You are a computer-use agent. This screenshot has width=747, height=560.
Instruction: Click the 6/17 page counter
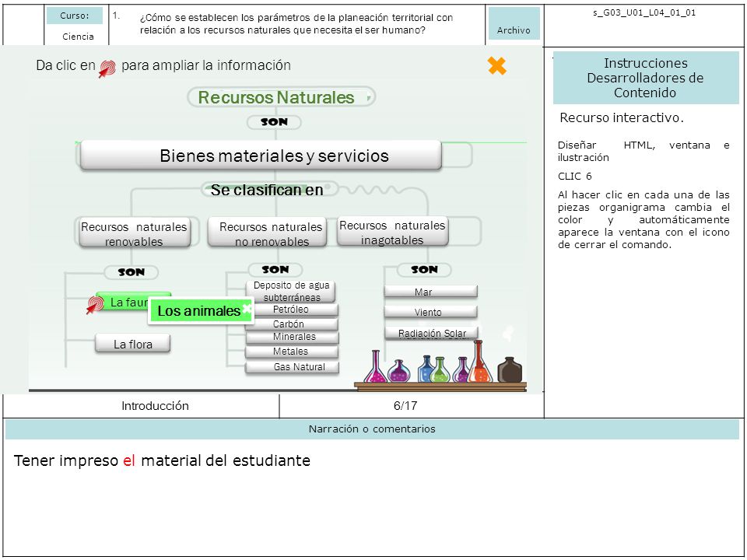tap(405, 406)
